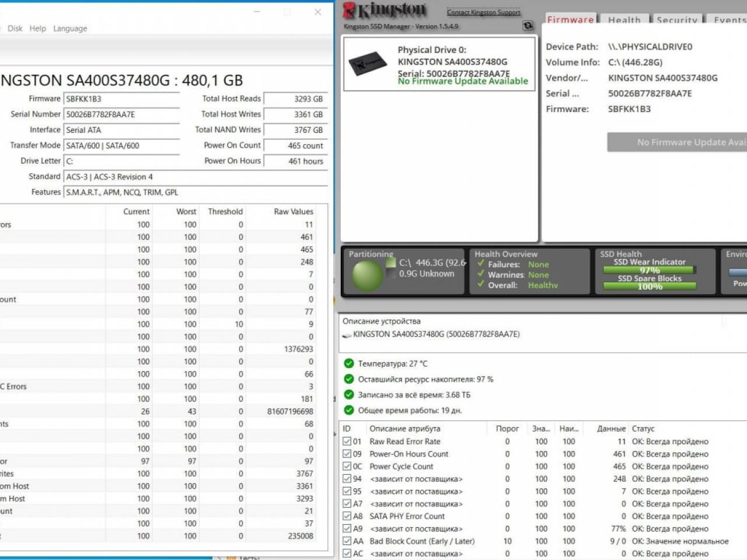This screenshot has height=560, width=747.
Task: Click the green No Firmware Update Available text
Action: pyautogui.click(x=463, y=81)
